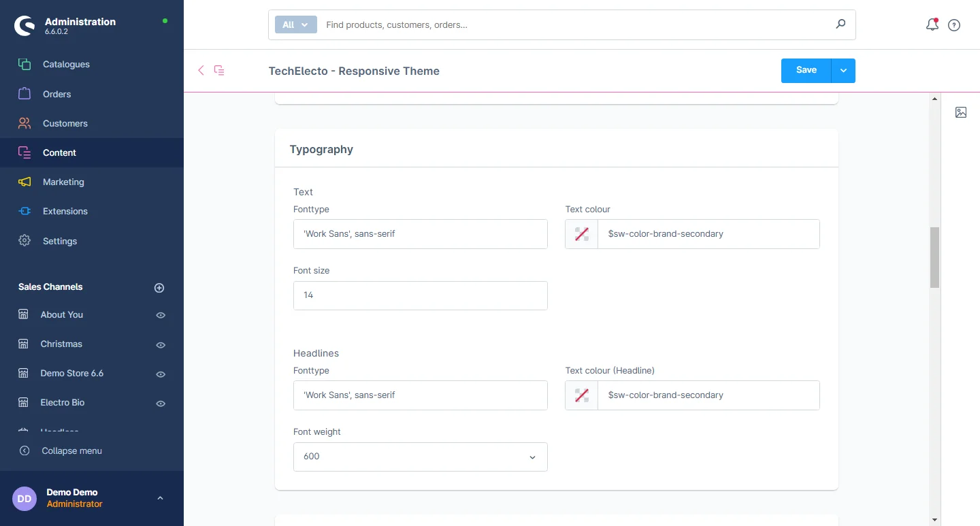Click the Save button
The height and width of the screenshot is (526, 980).
tap(806, 71)
